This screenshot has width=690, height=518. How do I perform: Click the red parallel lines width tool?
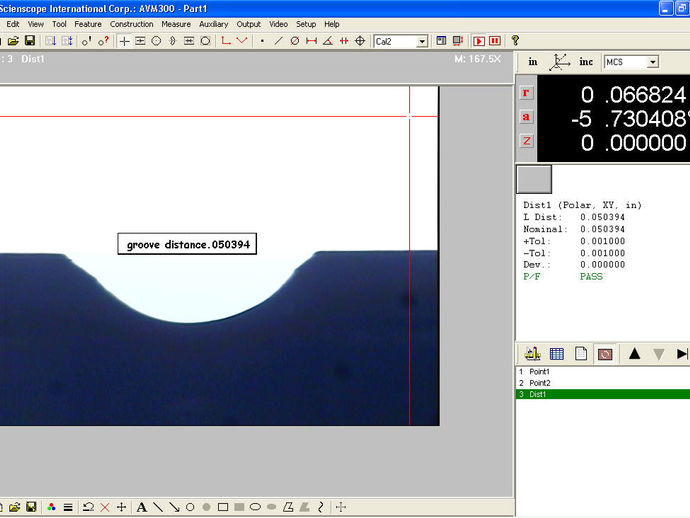point(344,41)
